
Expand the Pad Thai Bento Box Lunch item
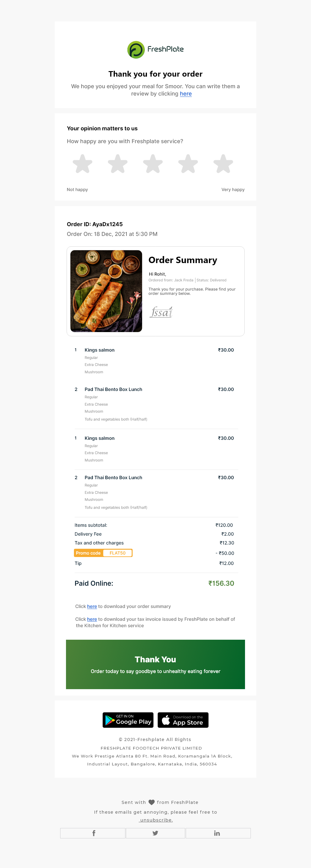tap(114, 389)
